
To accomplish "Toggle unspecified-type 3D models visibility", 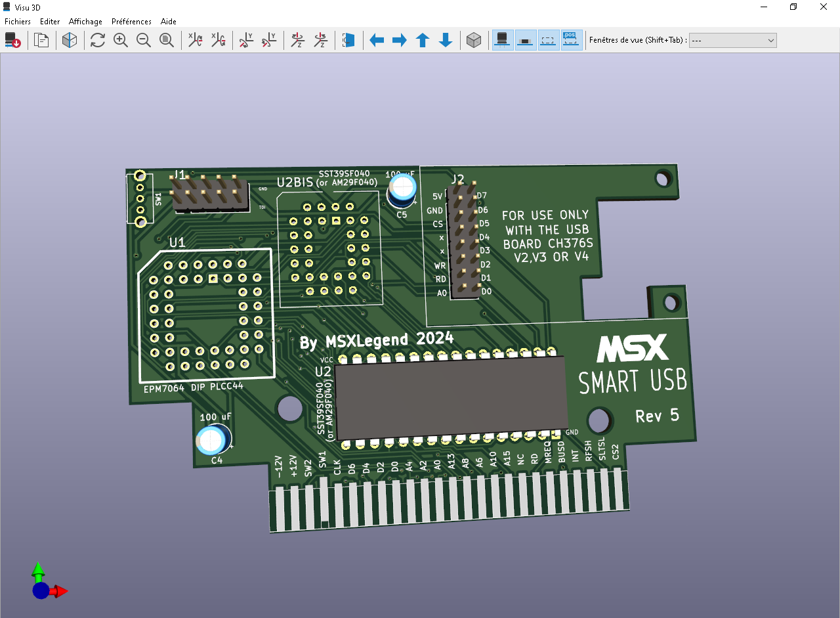I will (549, 40).
